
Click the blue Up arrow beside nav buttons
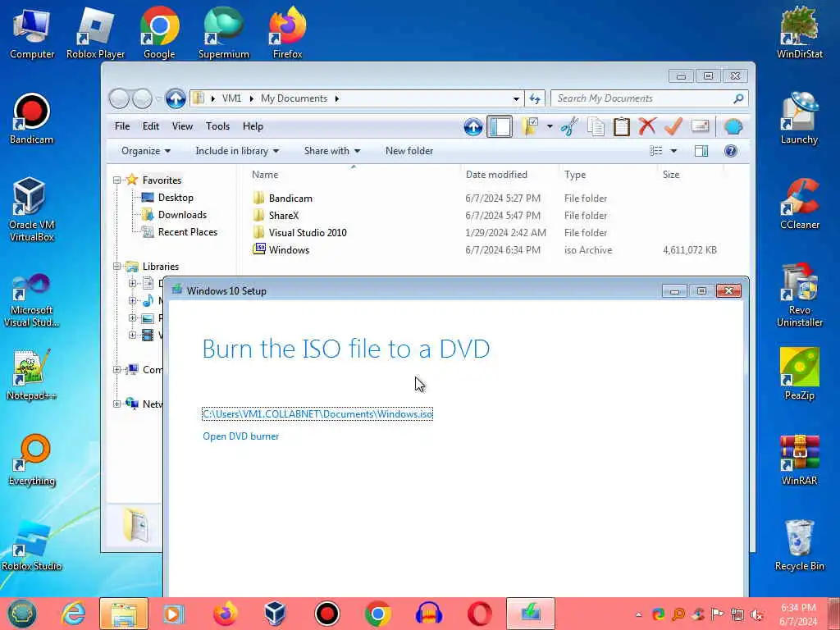176,98
